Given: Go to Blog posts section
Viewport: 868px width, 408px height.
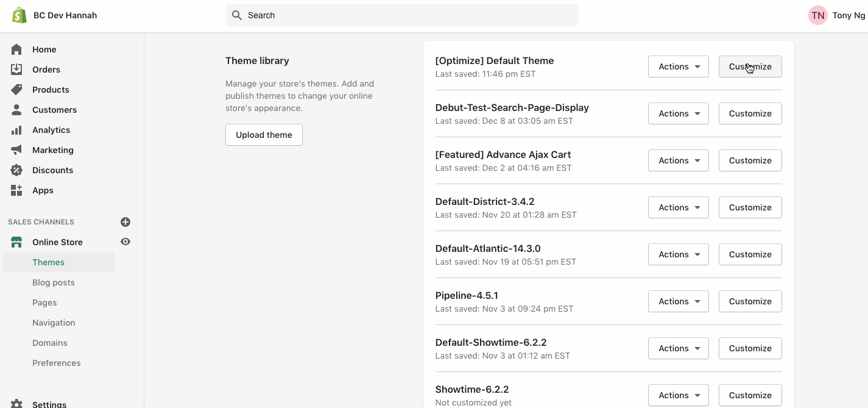Looking at the screenshot, I should coord(54,282).
